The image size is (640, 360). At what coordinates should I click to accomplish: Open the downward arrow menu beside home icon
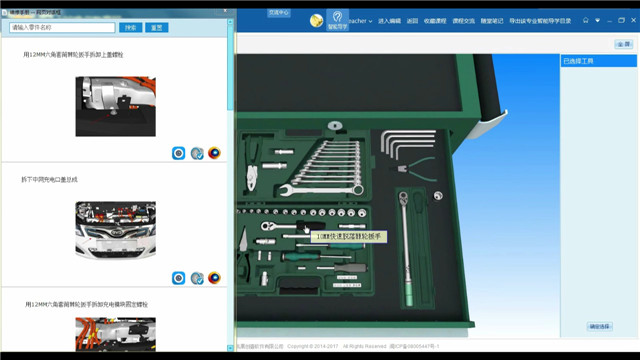coord(598,20)
